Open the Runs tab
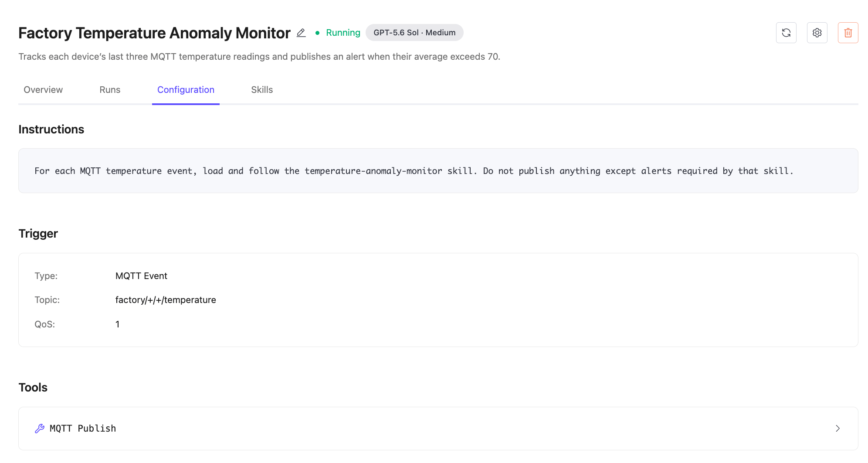This screenshot has width=868, height=463. click(110, 90)
